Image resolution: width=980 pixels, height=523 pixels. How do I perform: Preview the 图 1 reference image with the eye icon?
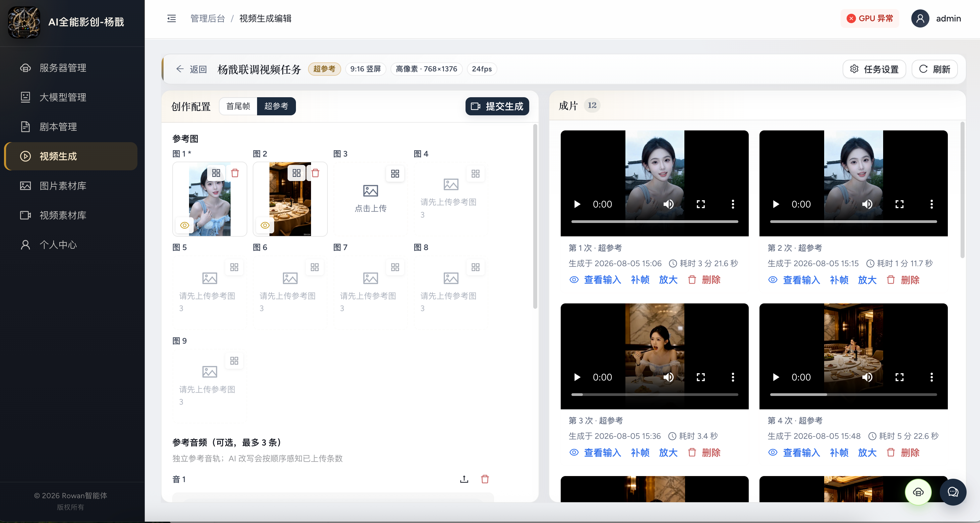coord(185,225)
